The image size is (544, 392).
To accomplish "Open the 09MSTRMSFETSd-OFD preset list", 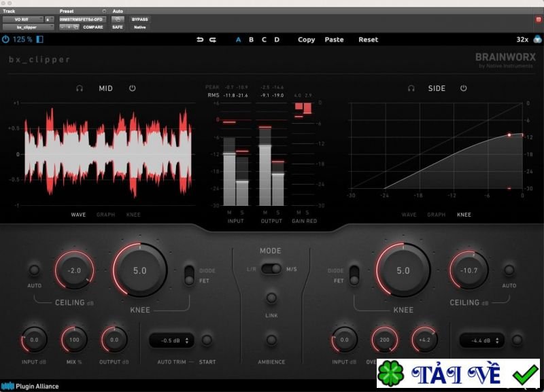I will (x=82, y=20).
